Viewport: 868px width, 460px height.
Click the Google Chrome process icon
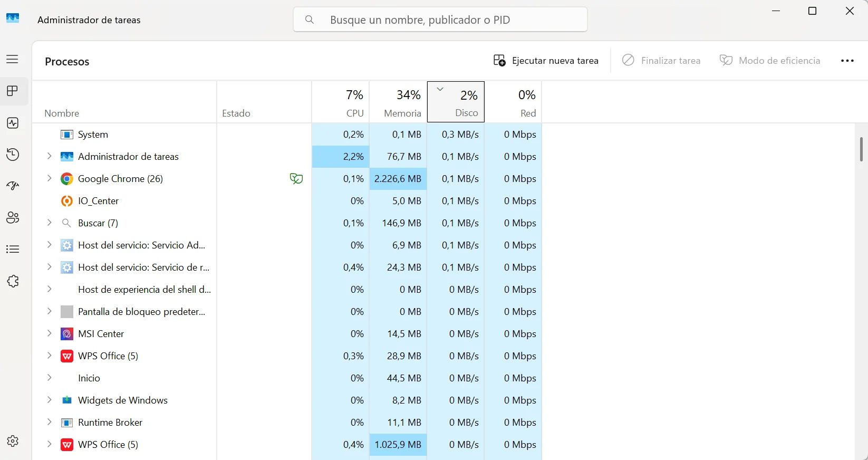pos(67,179)
